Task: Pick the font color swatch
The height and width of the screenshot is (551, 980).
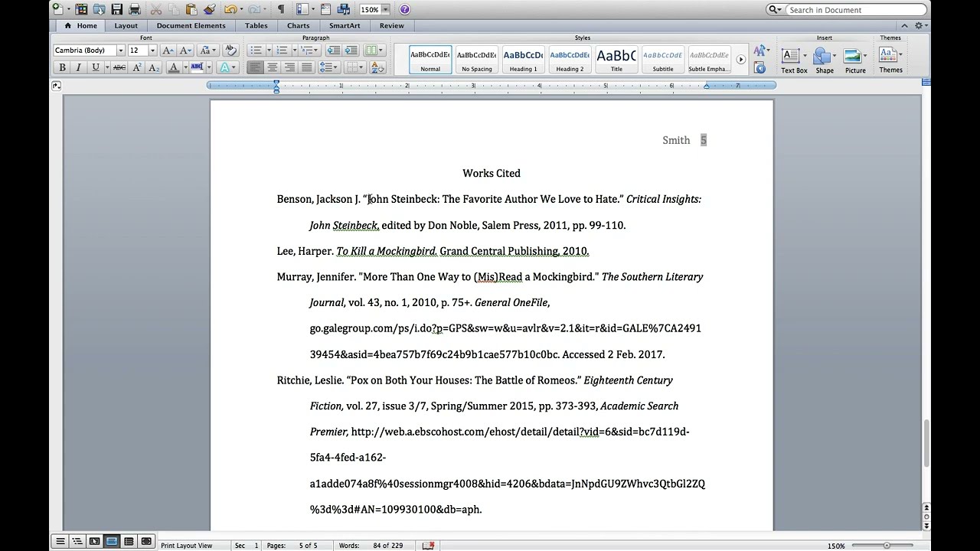Action: coord(173,67)
